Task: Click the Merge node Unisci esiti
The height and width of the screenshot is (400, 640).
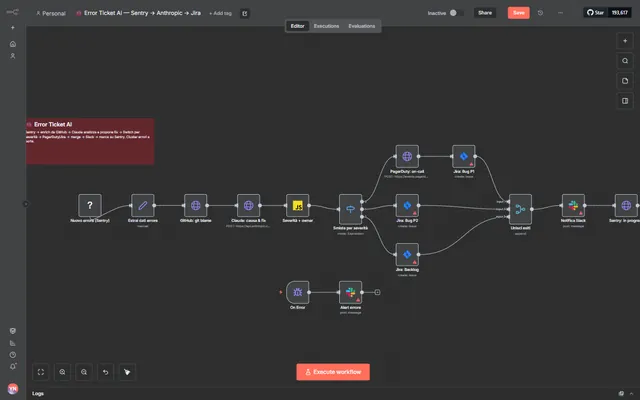Action: pyautogui.click(x=520, y=209)
